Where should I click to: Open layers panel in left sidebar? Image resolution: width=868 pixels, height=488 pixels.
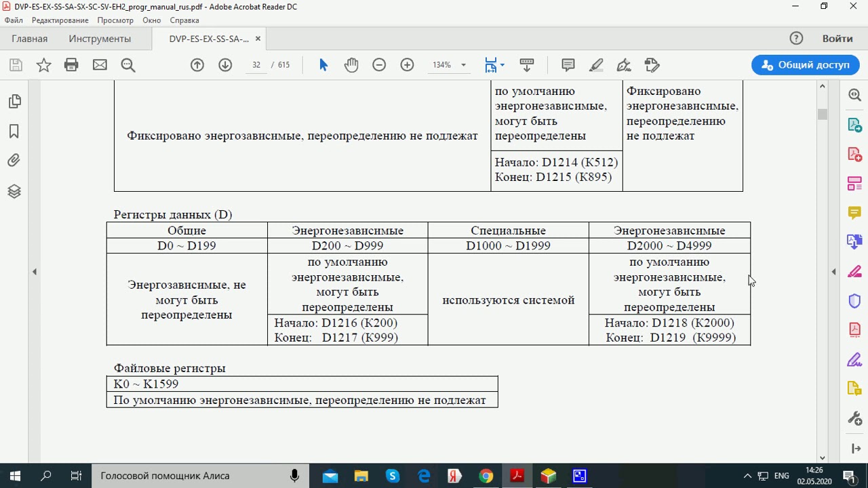pyautogui.click(x=14, y=191)
